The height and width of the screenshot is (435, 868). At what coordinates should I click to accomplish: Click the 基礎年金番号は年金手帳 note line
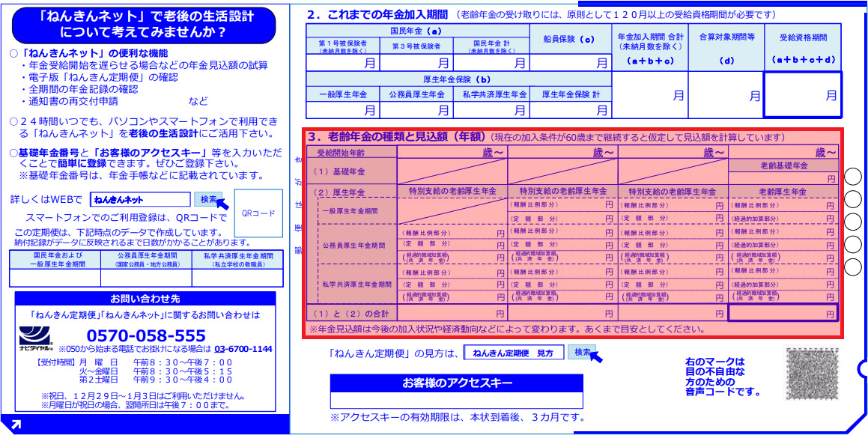pos(141,176)
